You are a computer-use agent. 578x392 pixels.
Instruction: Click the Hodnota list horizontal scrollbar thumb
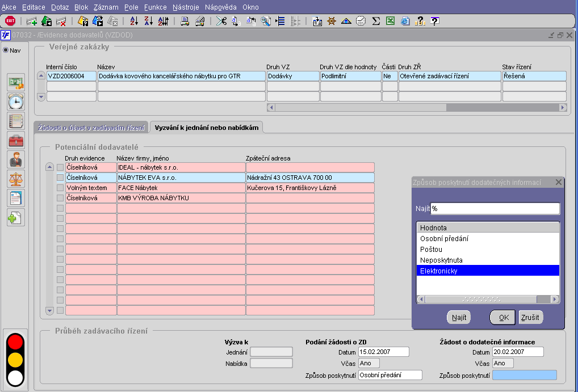point(481,299)
